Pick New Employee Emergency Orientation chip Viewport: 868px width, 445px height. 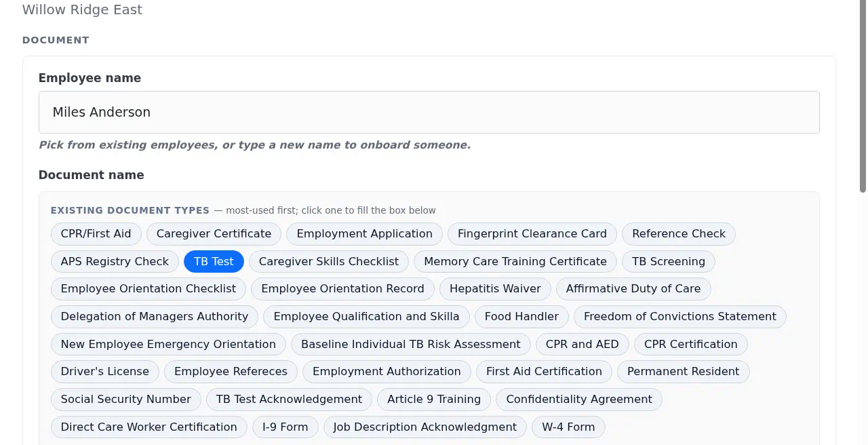168,344
